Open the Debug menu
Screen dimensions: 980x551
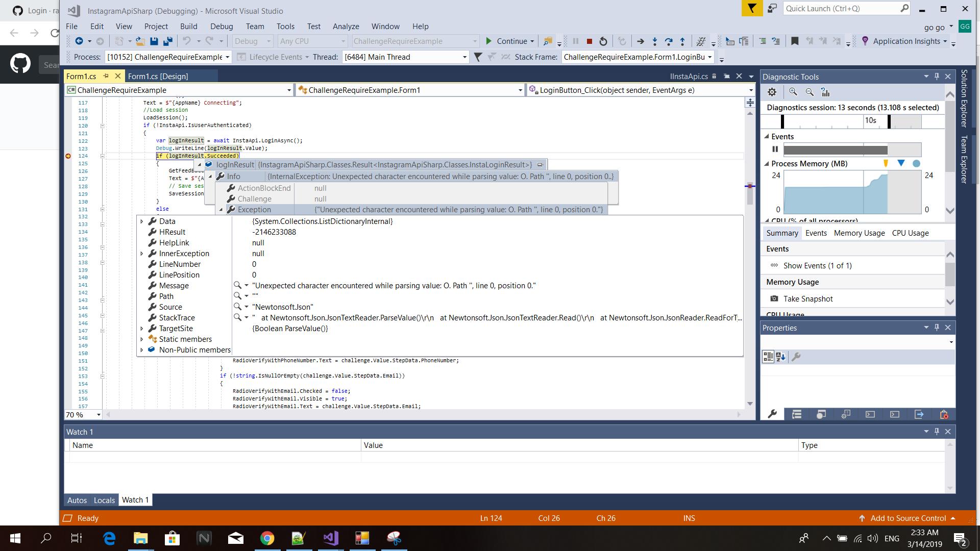click(222, 26)
